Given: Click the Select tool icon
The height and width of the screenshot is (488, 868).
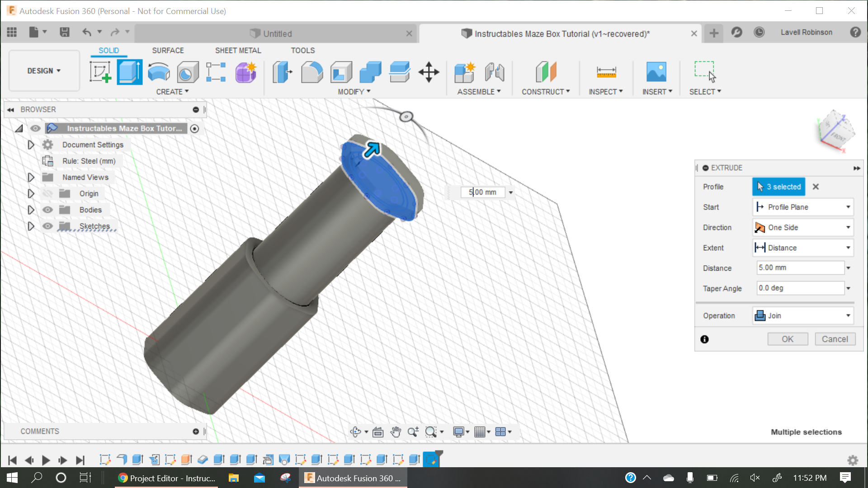Looking at the screenshot, I should pyautogui.click(x=705, y=72).
